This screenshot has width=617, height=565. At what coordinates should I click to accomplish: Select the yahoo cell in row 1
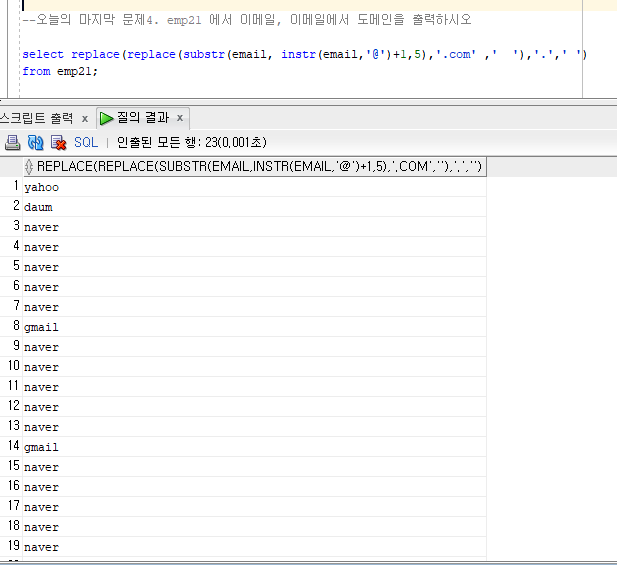tap(255, 187)
